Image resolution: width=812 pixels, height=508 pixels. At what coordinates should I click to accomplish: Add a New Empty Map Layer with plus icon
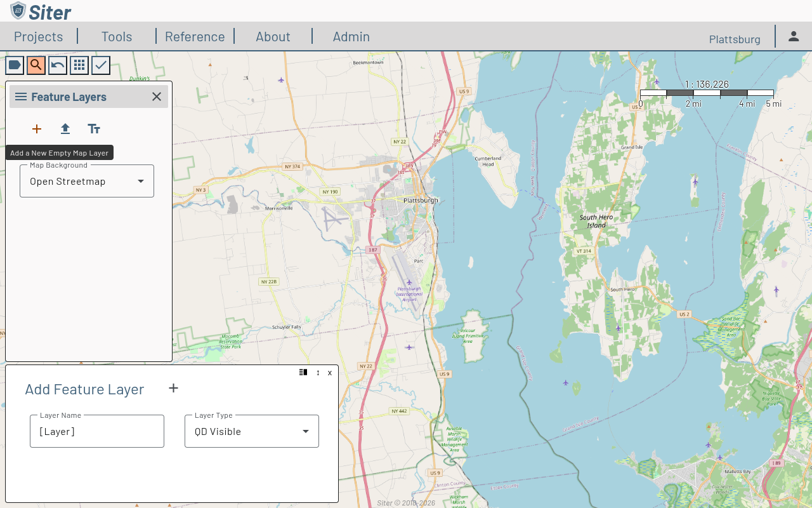pyautogui.click(x=36, y=129)
